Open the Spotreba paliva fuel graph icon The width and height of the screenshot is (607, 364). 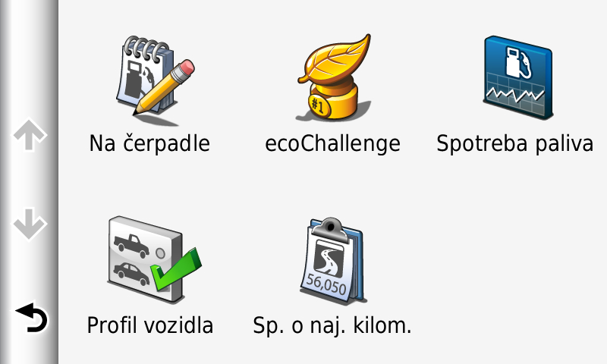518,77
